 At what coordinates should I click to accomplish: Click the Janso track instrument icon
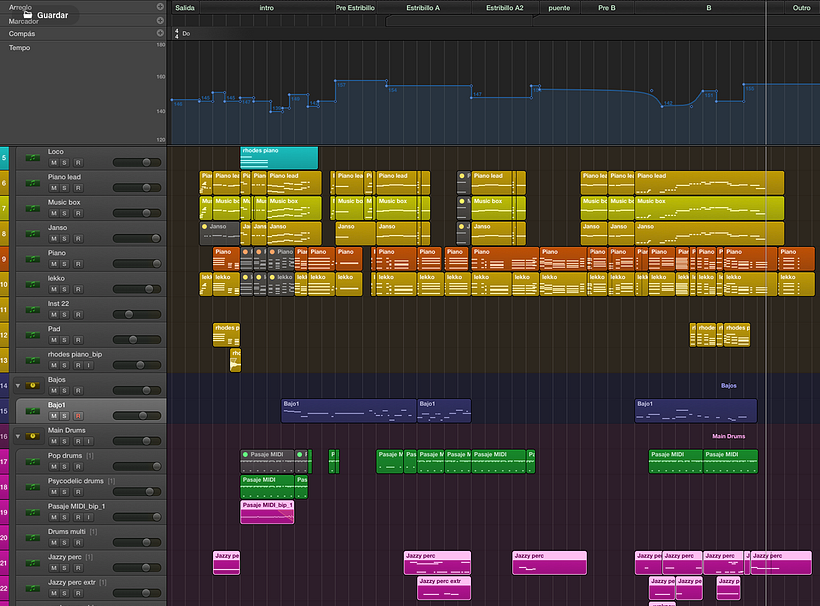coord(33,234)
